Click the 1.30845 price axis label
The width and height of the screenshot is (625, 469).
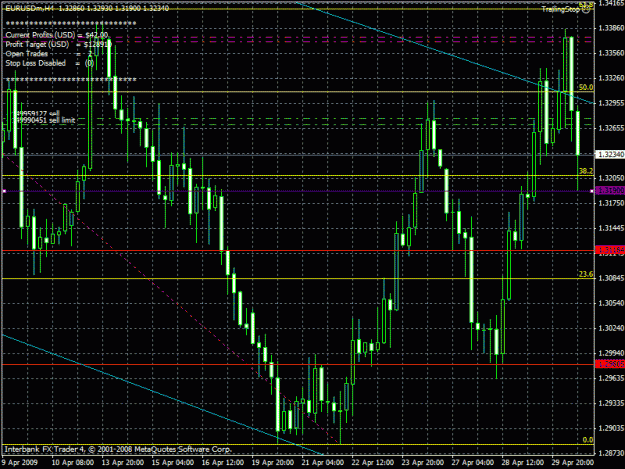point(611,278)
